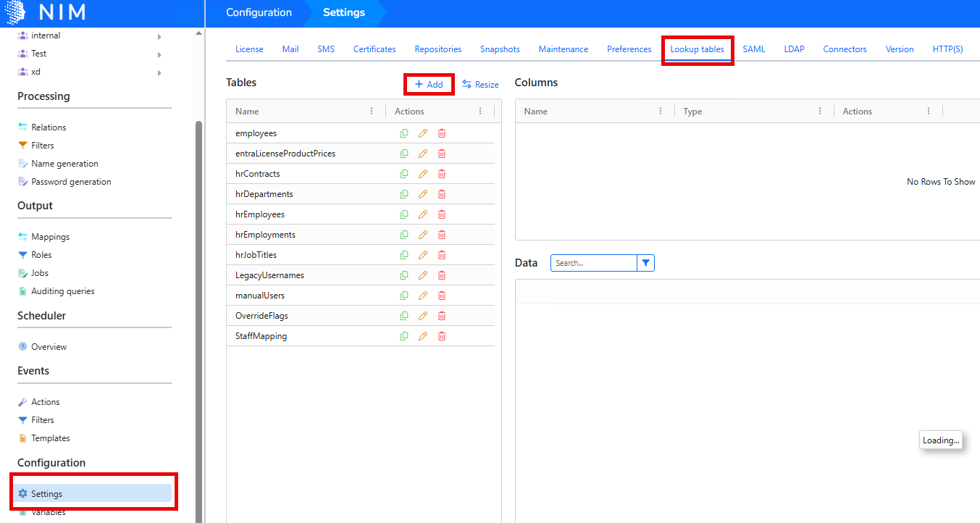Screen dimensions: 980x523
Task: Edit the hrEmployees table
Action: [423, 214]
